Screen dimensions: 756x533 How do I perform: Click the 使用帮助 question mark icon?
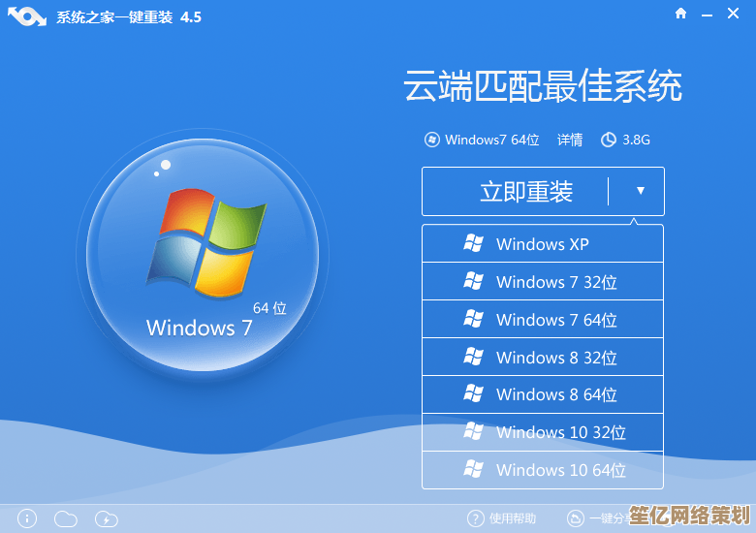475,518
